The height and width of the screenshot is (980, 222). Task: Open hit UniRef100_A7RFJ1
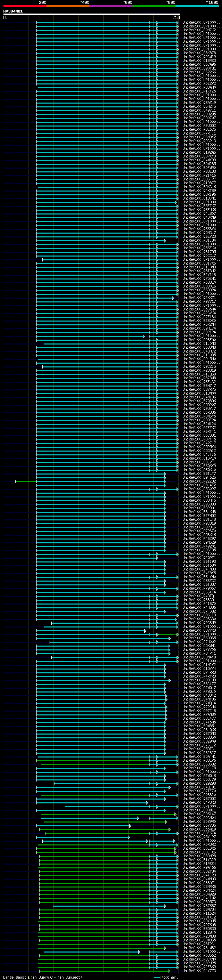[199, 133]
